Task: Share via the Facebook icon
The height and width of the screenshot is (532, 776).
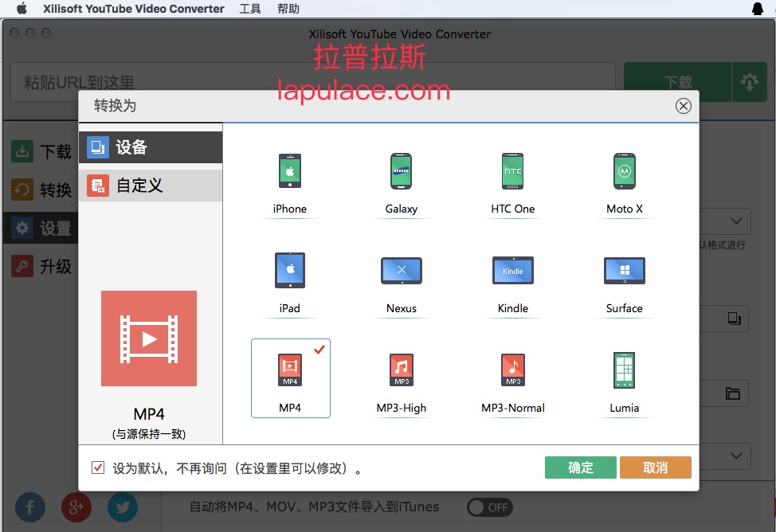Action: tap(30, 507)
